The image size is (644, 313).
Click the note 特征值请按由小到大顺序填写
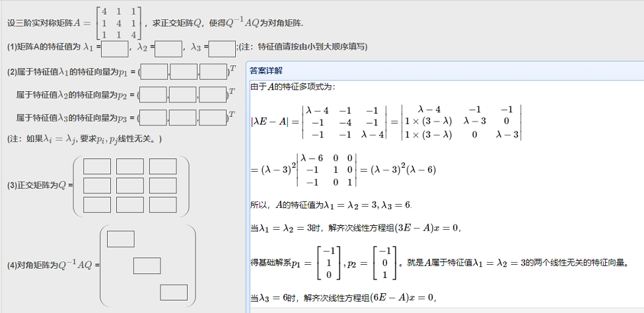coord(303,47)
